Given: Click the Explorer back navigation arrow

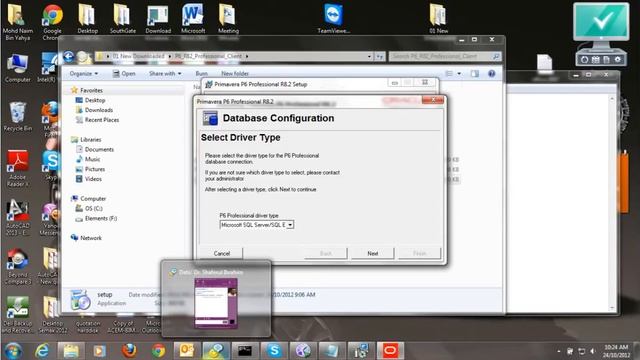Looking at the screenshot, I should (x=69, y=56).
